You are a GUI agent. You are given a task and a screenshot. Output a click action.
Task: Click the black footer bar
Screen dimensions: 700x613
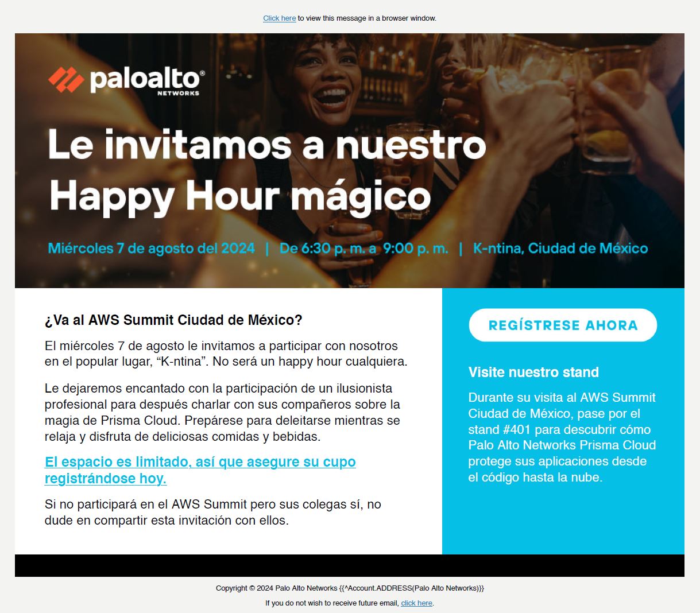click(350, 565)
